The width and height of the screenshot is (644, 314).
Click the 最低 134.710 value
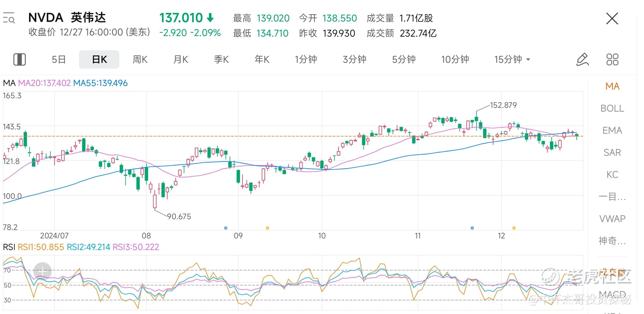coord(272,33)
